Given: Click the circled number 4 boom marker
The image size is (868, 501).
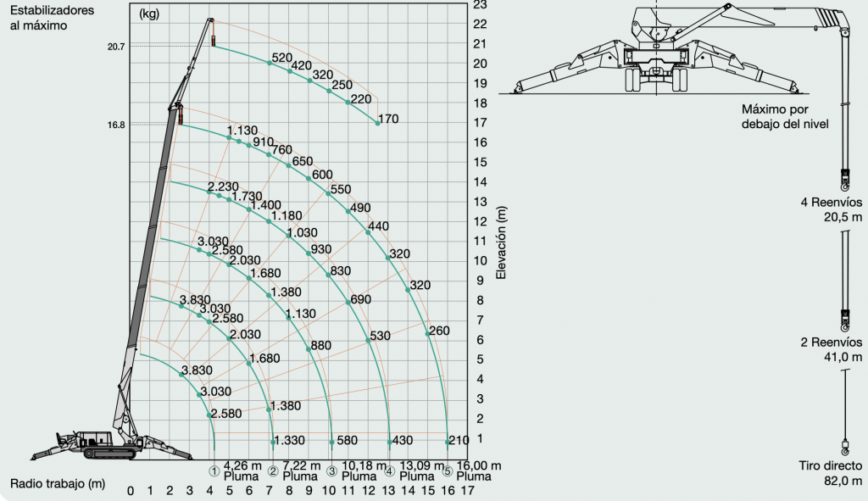Looking at the screenshot, I should 390,471.
